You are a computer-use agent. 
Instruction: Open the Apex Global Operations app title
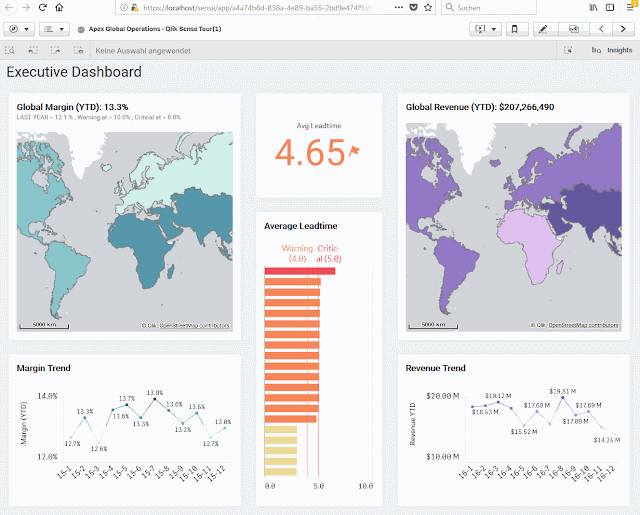coord(155,29)
